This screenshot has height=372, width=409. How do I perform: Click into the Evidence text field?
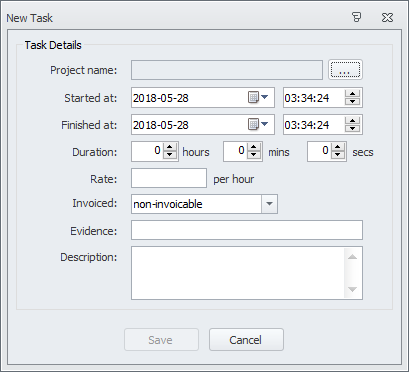(247, 230)
